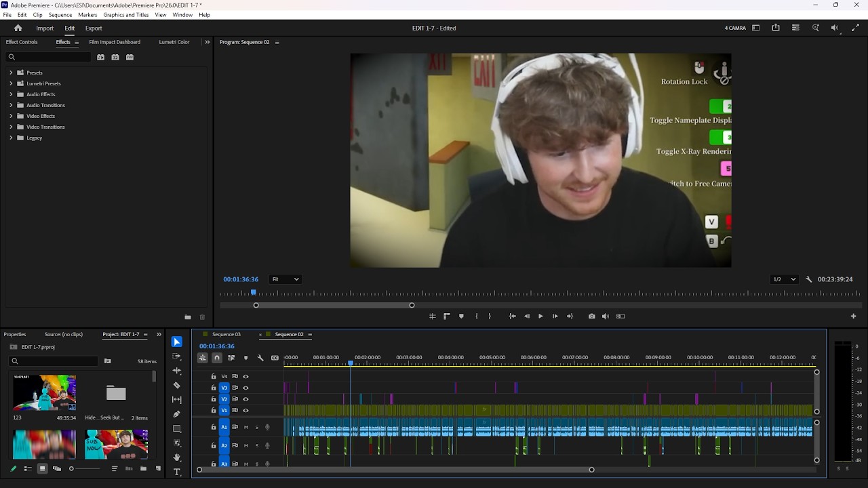Click the Export Frame camera icon

[x=592, y=317]
